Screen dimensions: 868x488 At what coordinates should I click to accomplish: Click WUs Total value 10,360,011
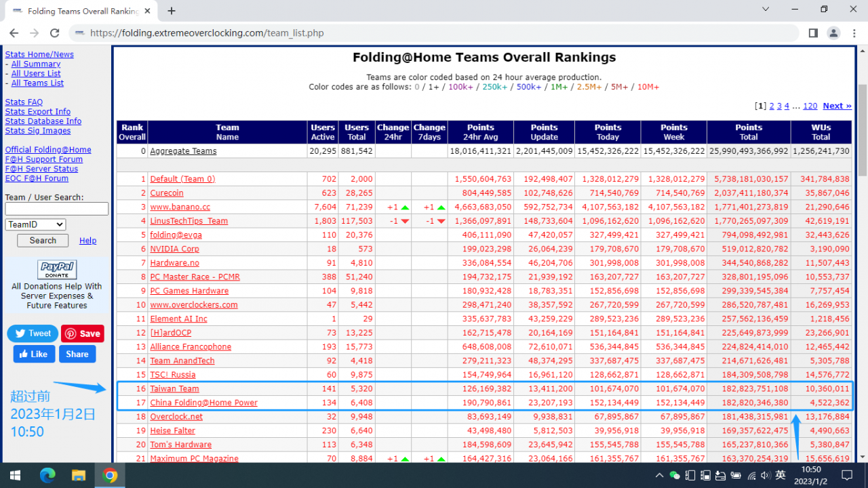click(x=827, y=389)
